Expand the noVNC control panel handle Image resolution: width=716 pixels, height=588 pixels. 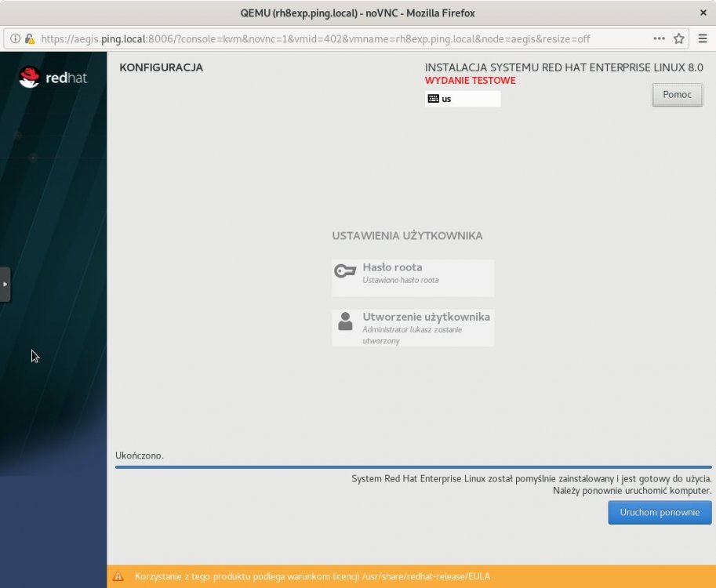click(x=5, y=284)
